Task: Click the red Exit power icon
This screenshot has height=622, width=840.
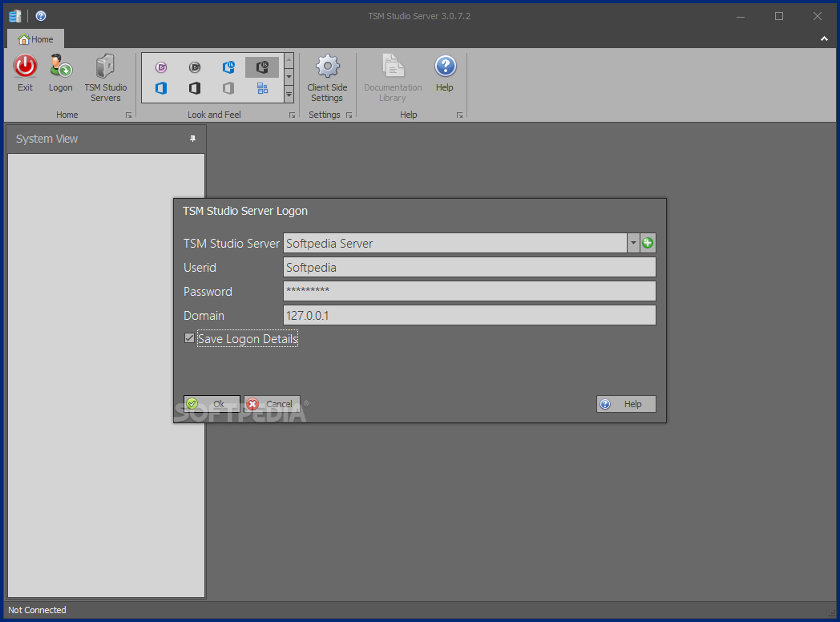Action: (25, 67)
